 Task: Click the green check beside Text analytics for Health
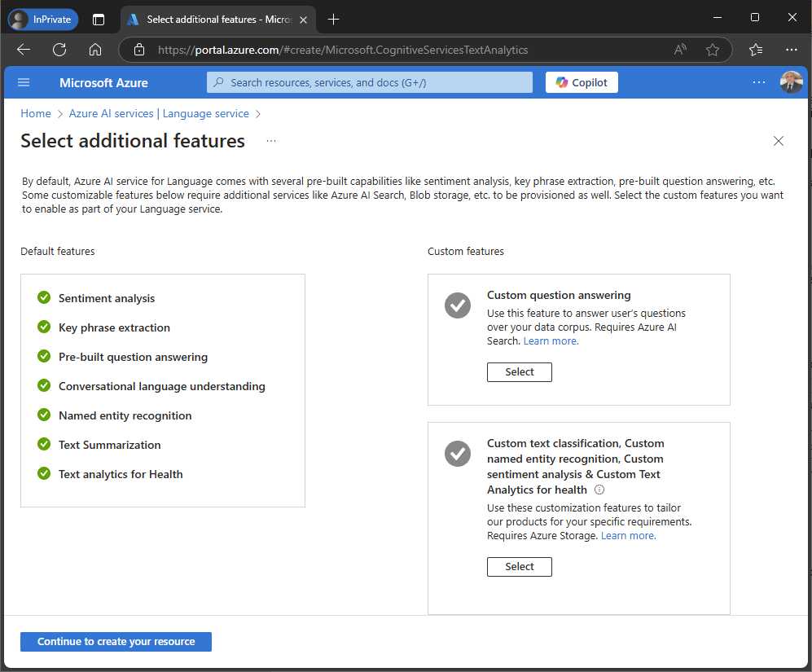tap(44, 473)
